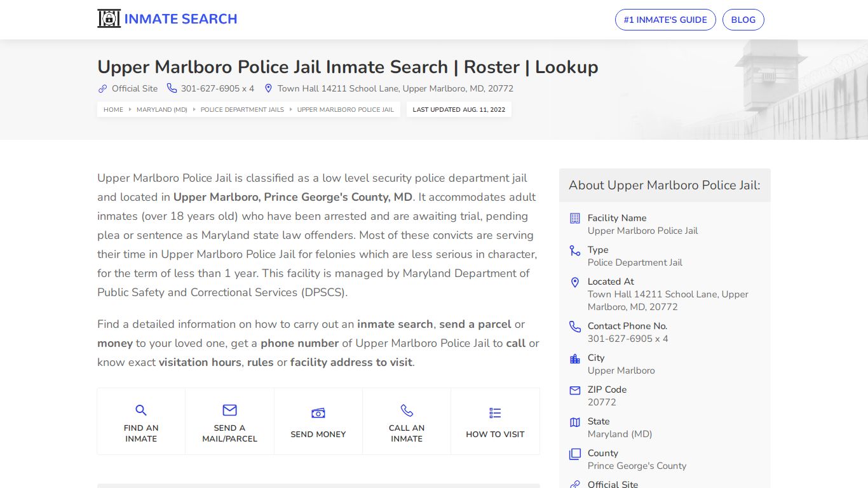868x488 pixels.
Task: Click the LAST UPDATED AUG. 11, 2022 badge
Action: click(x=459, y=110)
